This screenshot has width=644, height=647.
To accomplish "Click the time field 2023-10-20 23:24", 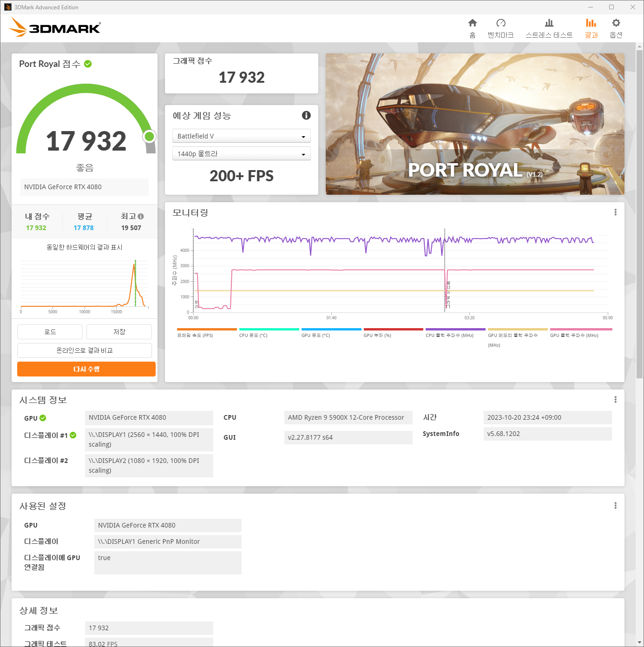I will [x=547, y=417].
